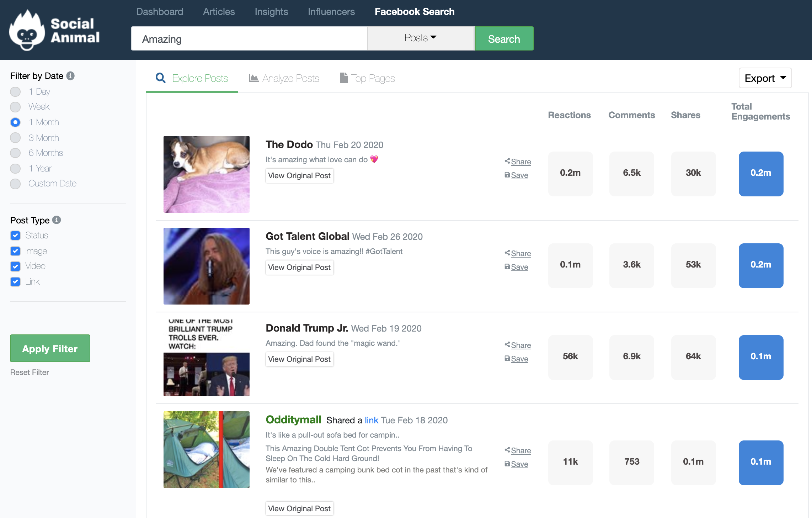View original post from Donald Trump Jr.
Viewport: 812px width, 518px height.
click(299, 359)
